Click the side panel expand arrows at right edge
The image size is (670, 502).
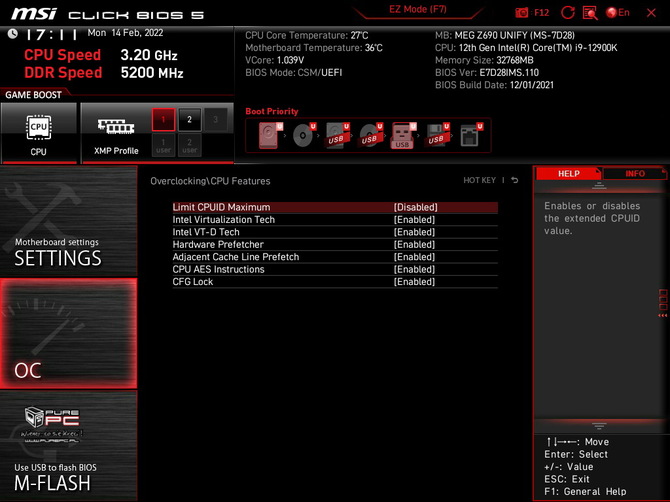click(x=663, y=315)
